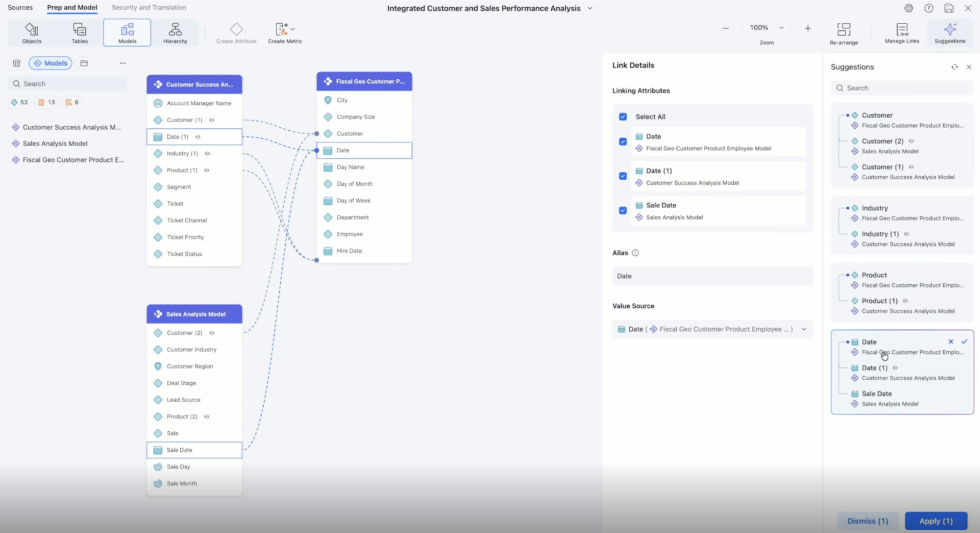
Task: Go to the Sources tab
Action: coord(20,7)
